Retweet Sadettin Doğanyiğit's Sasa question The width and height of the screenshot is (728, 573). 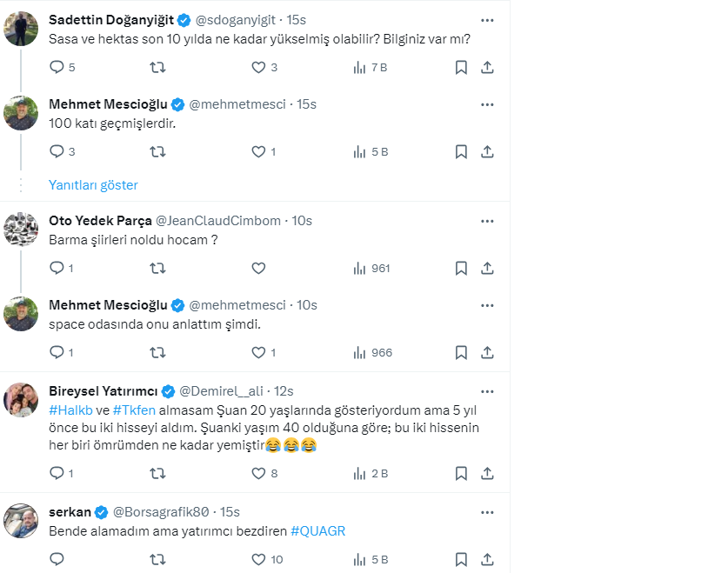(157, 67)
